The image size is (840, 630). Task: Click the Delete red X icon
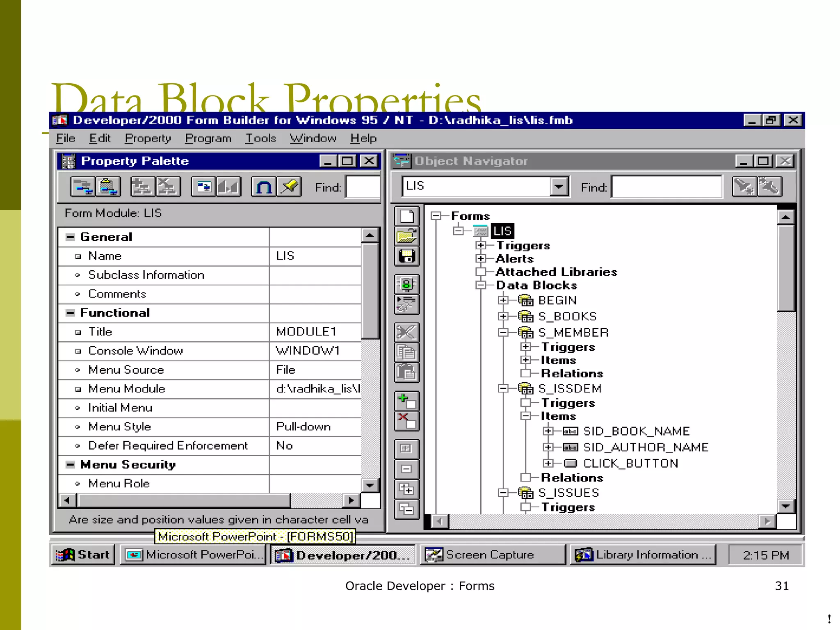click(x=406, y=421)
